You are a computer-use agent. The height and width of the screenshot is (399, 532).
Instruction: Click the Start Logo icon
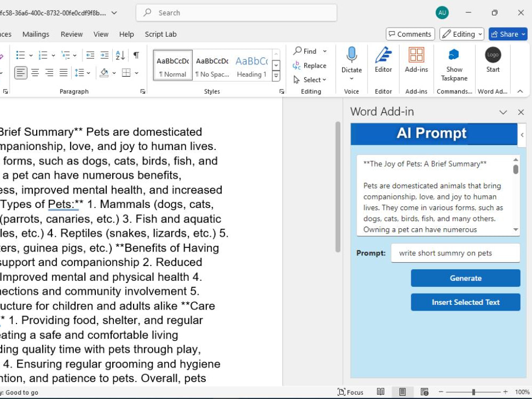(x=493, y=55)
